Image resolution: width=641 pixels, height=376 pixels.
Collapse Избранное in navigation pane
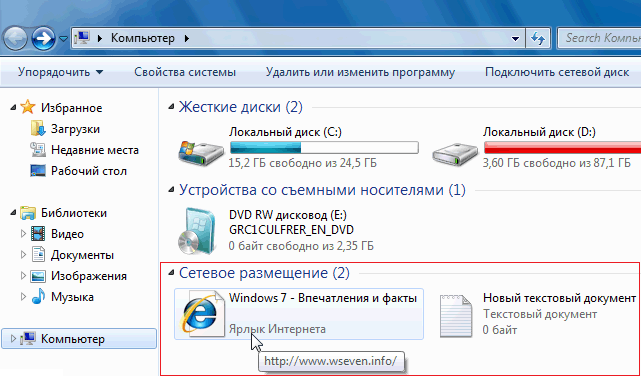[x=13, y=108]
